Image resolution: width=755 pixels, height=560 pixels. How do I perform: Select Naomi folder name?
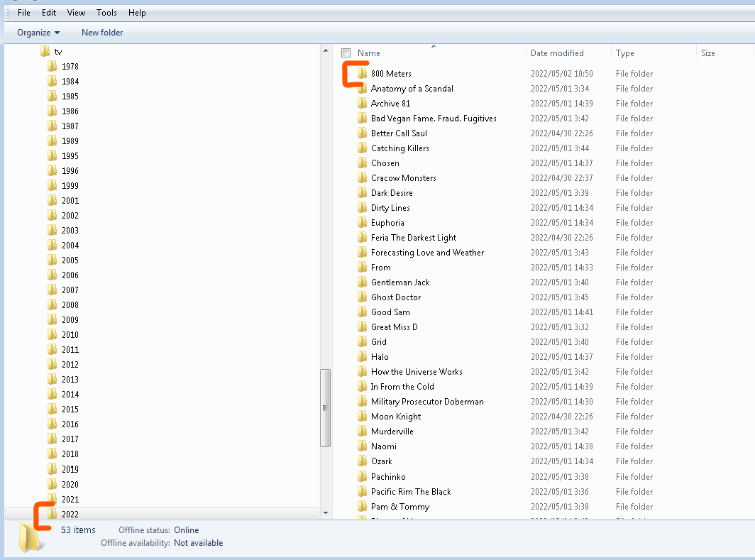(x=384, y=446)
